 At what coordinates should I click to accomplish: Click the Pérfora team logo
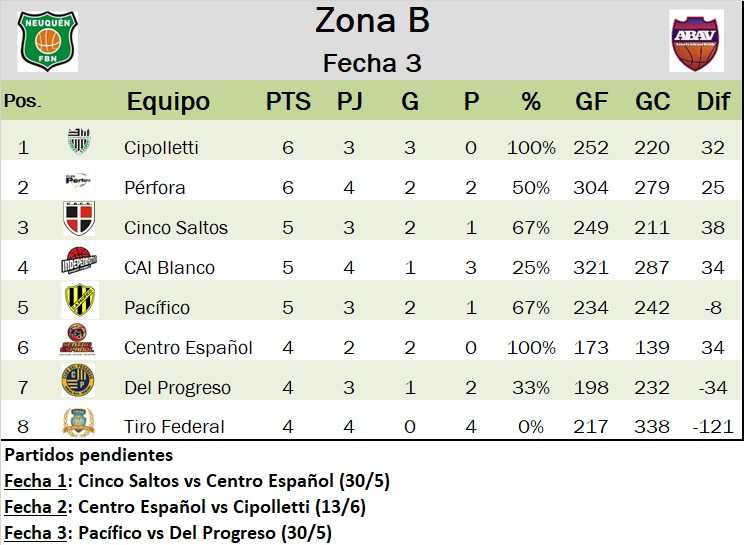pyautogui.click(x=78, y=182)
